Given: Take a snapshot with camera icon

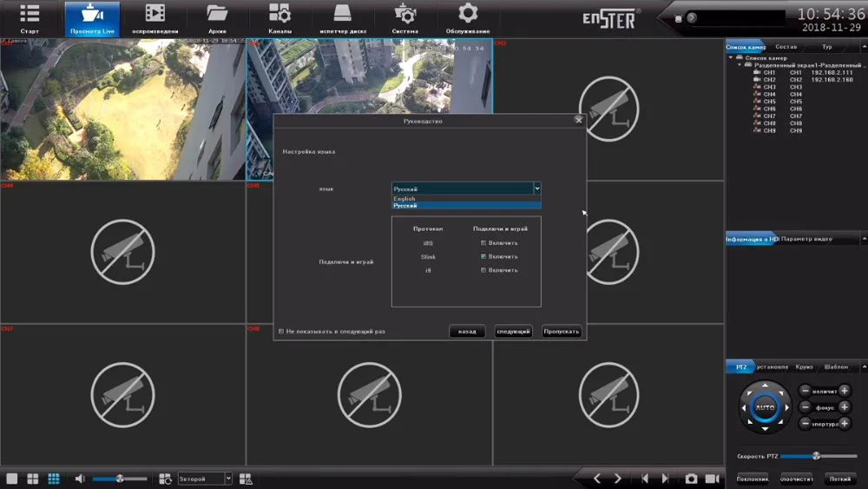Looking at the screenshot, I should [x=691, y=479].
